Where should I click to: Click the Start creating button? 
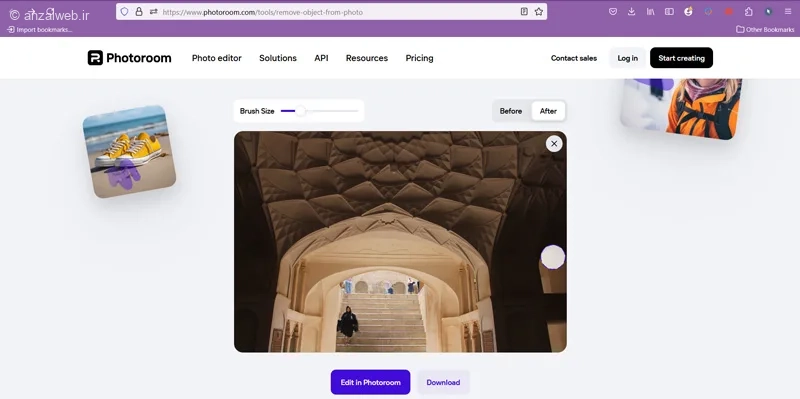coord(682,58)
